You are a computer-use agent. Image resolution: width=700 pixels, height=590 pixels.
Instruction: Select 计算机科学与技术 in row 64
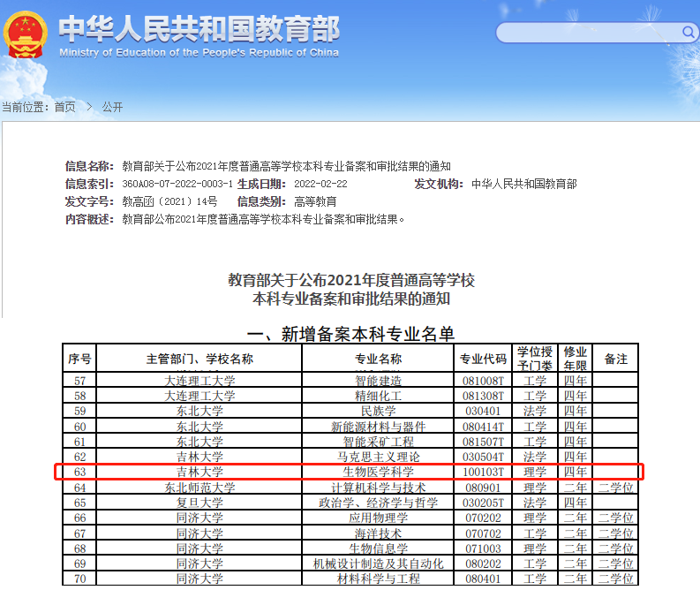tap(378, 488)
